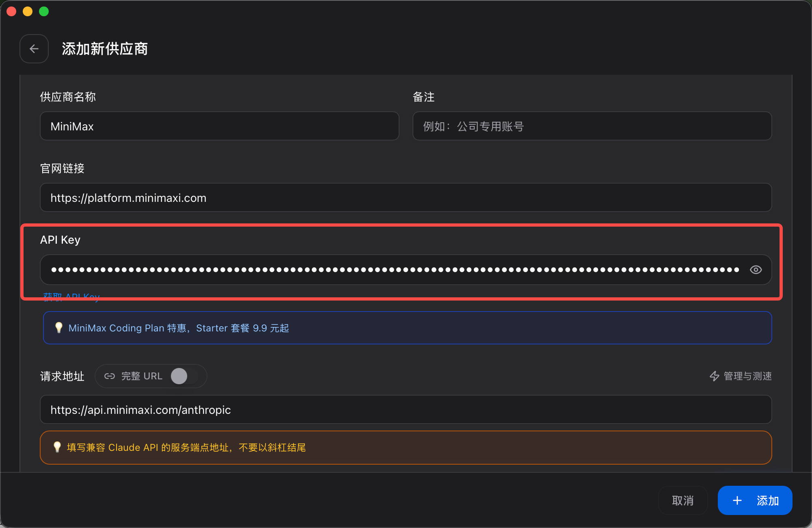Focus the 请求地址 field with api.minimaxi.com/anthropic
The image size is (812, 528).
pyautogui.click(x=406, y=410)
